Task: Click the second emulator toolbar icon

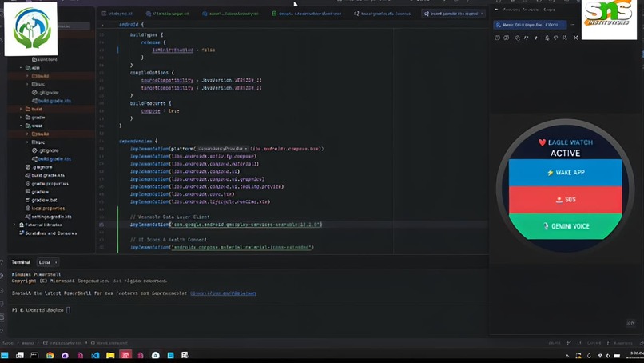Action: pyautogui.click(x=507, y=38)
